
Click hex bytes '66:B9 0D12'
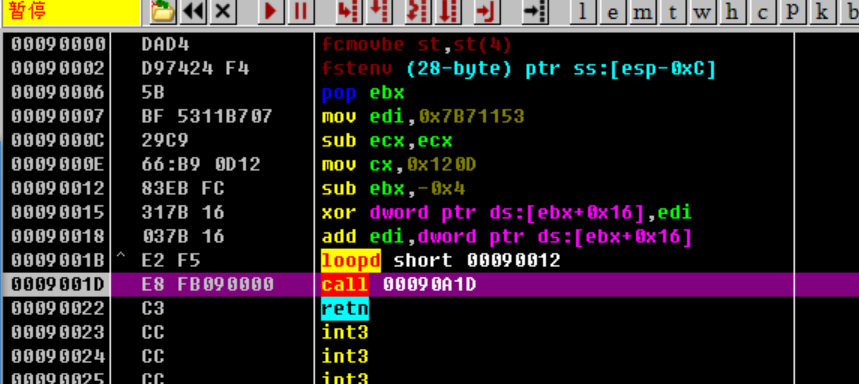(x=201, y=164)
